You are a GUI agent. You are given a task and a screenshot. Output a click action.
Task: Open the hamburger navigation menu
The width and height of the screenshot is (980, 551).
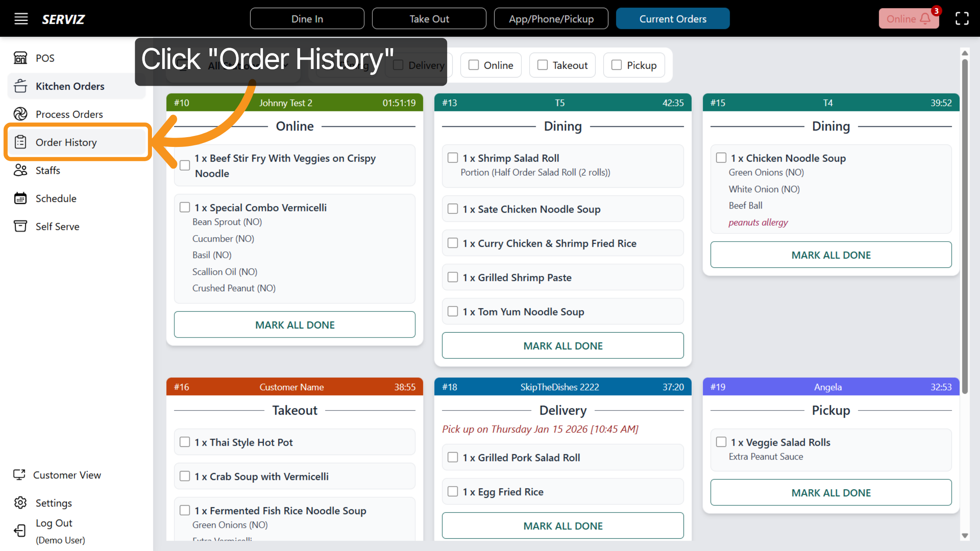coord(21,18)
